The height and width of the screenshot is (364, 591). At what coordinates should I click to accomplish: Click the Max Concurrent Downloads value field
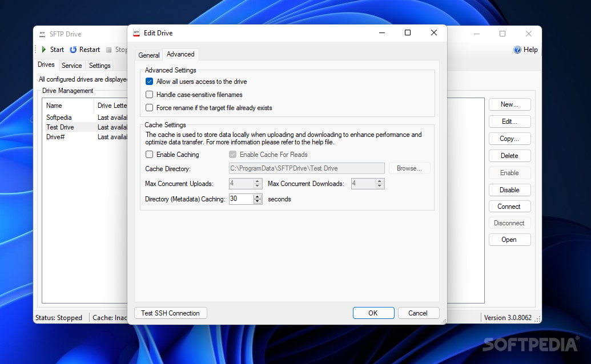click(363, 184)
